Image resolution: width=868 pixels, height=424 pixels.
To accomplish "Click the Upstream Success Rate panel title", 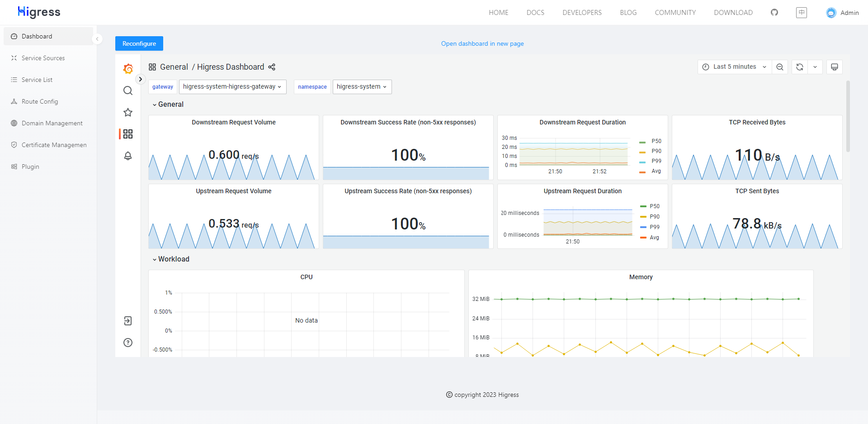I will click(x=408, y=191).
